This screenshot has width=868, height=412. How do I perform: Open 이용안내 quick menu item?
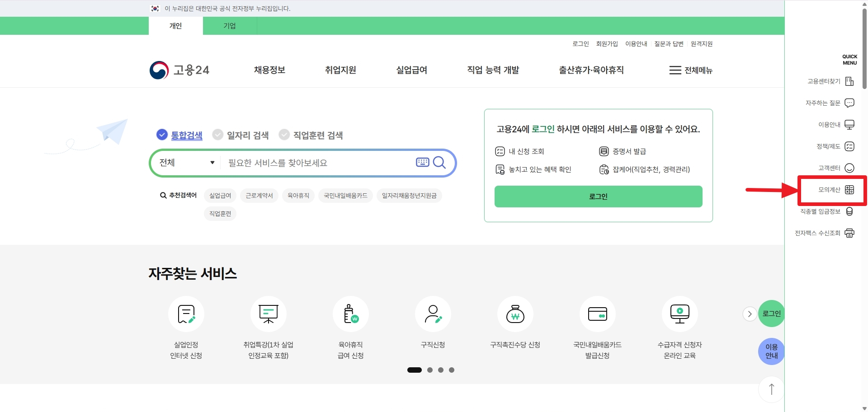(x=836, y=125)
